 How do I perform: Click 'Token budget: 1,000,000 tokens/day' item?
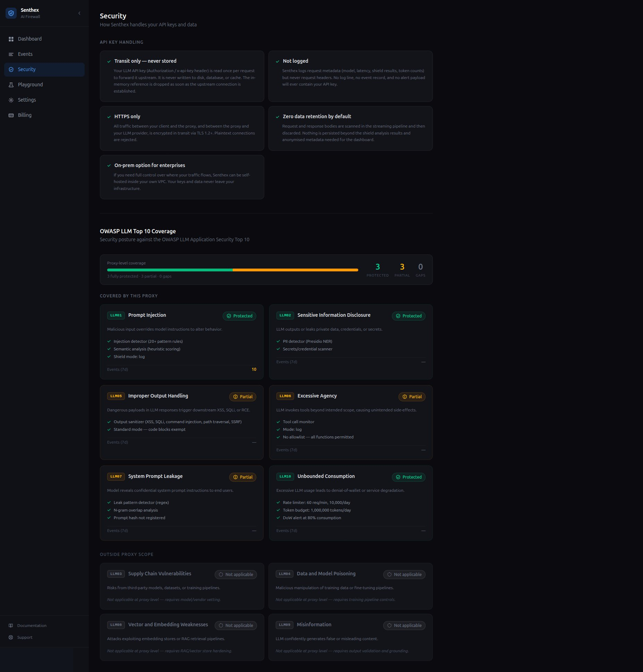[317, 510]
